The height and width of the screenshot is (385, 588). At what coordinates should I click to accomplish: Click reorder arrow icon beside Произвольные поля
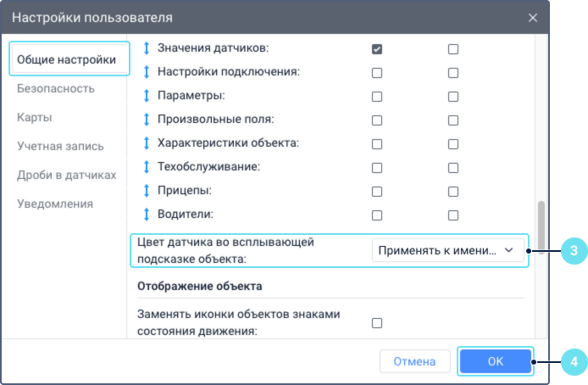[x=146, y=120]
